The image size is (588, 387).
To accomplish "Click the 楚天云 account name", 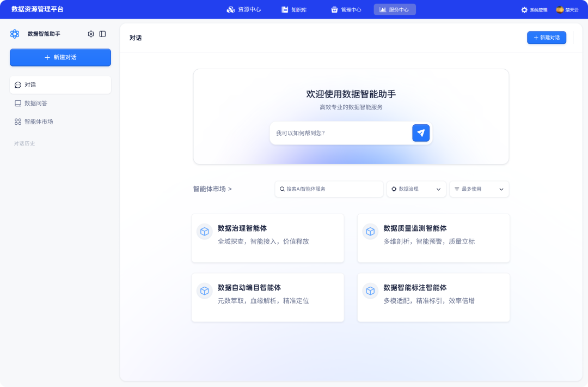I will click(572, 10).
